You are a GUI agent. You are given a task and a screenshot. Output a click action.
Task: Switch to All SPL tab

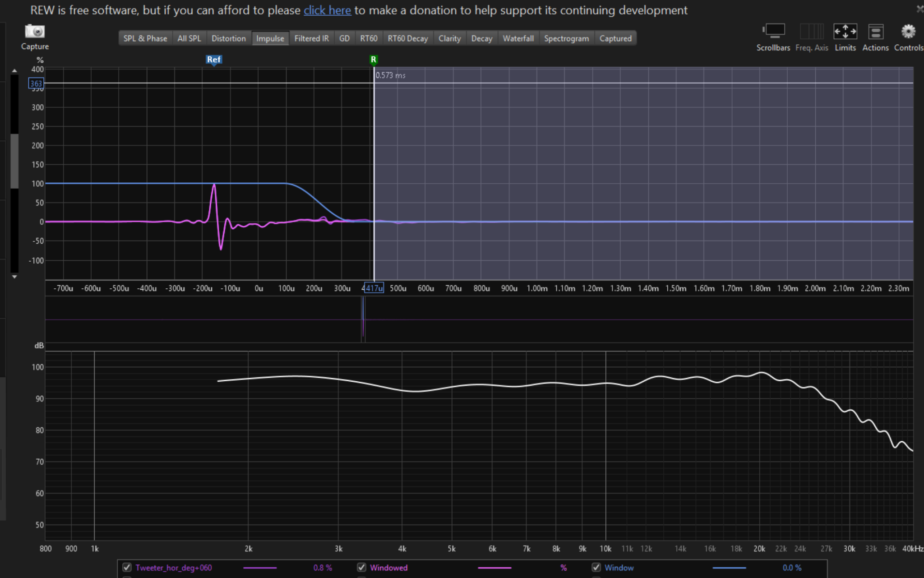pos(189,38)
